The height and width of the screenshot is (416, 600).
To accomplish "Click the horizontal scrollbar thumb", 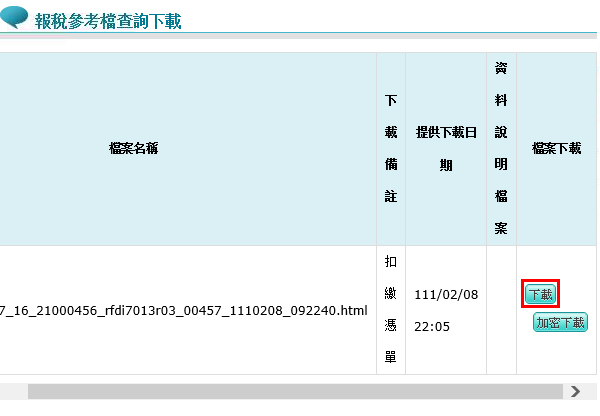I will [x=290, y=391].
